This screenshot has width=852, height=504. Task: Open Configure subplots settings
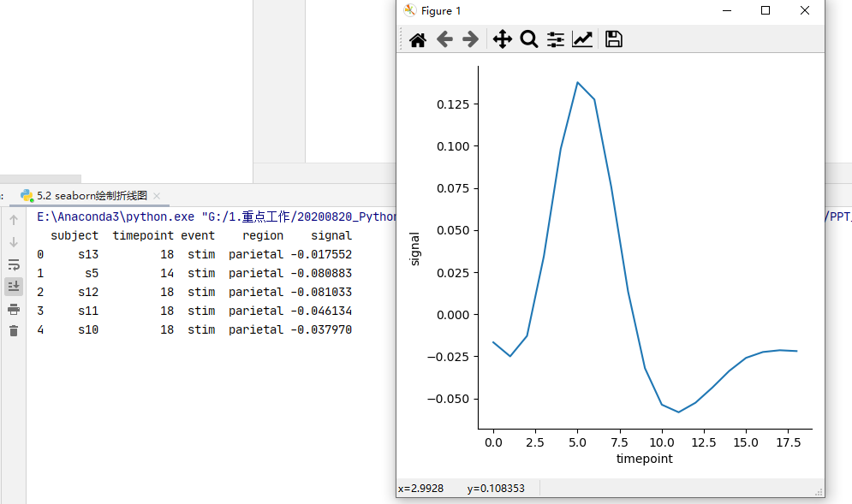pos(556,39)
